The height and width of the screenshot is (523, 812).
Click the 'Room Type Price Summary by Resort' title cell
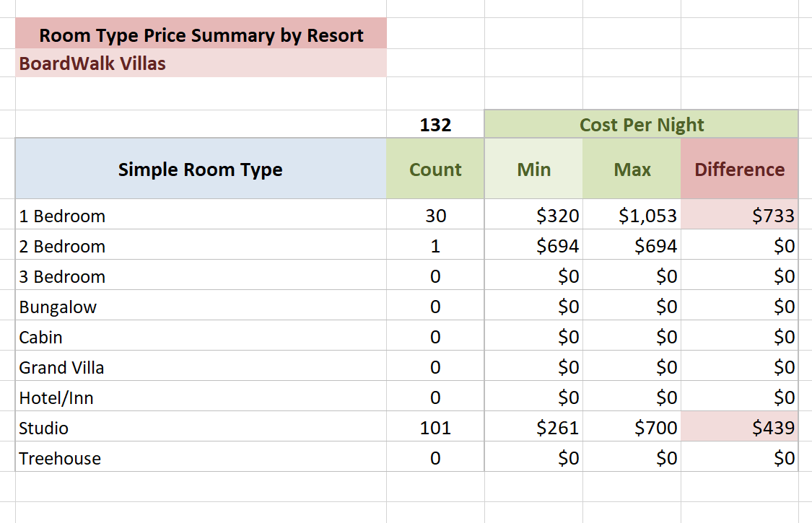tap(201, 35)
